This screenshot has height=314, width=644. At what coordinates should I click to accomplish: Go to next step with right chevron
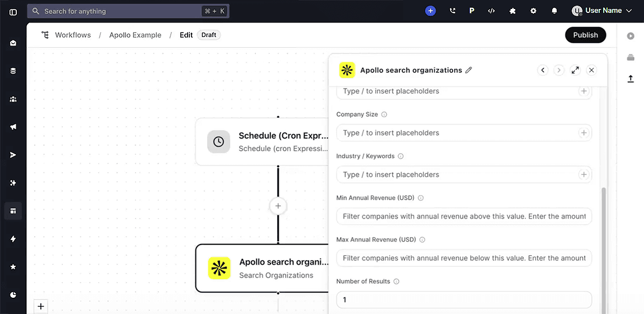[x=558, y=70]
